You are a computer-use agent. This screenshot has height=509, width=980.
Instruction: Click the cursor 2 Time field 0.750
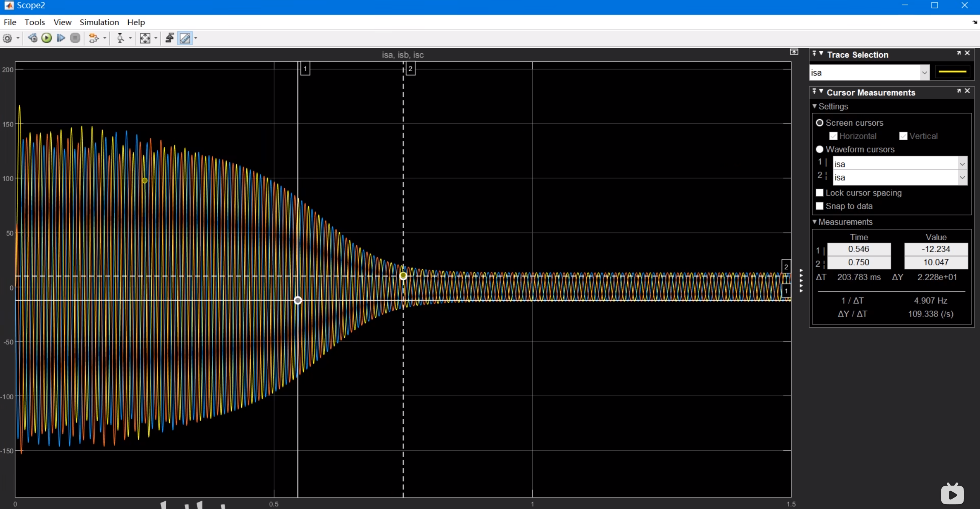tap(859, 262)
